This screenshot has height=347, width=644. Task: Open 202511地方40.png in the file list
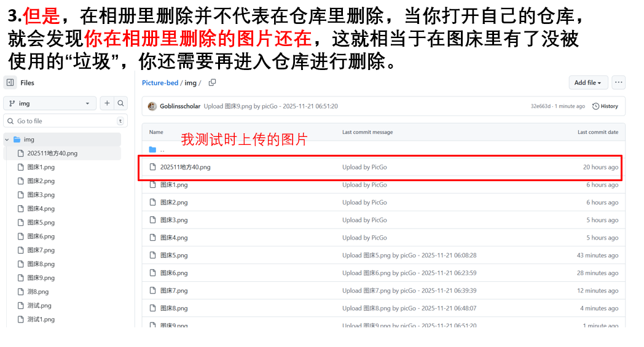pos(185,167)
